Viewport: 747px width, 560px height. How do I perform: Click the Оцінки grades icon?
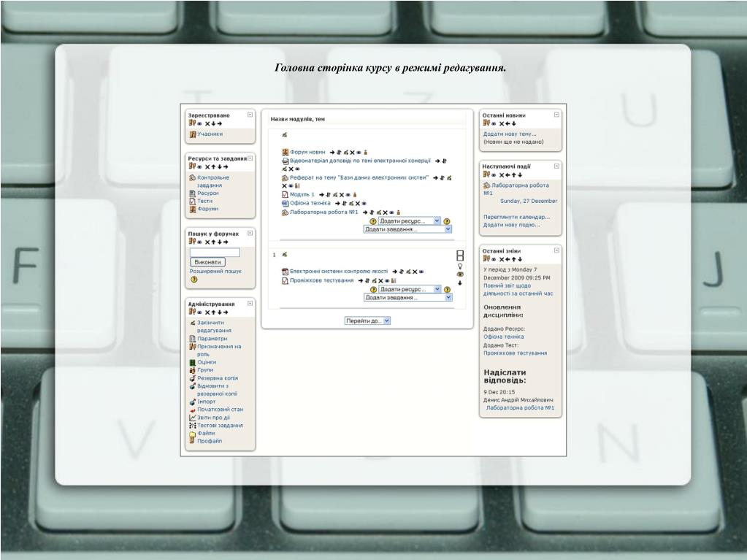tap(193, 362)
